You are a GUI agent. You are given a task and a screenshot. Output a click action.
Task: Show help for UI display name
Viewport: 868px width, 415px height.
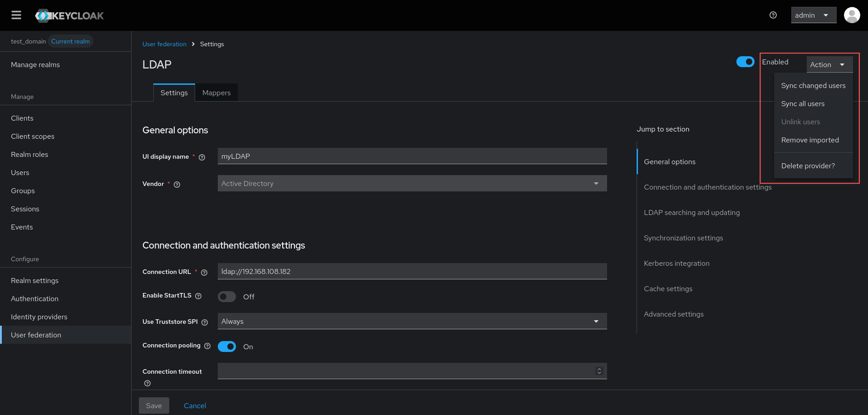(x=202, y=157)
